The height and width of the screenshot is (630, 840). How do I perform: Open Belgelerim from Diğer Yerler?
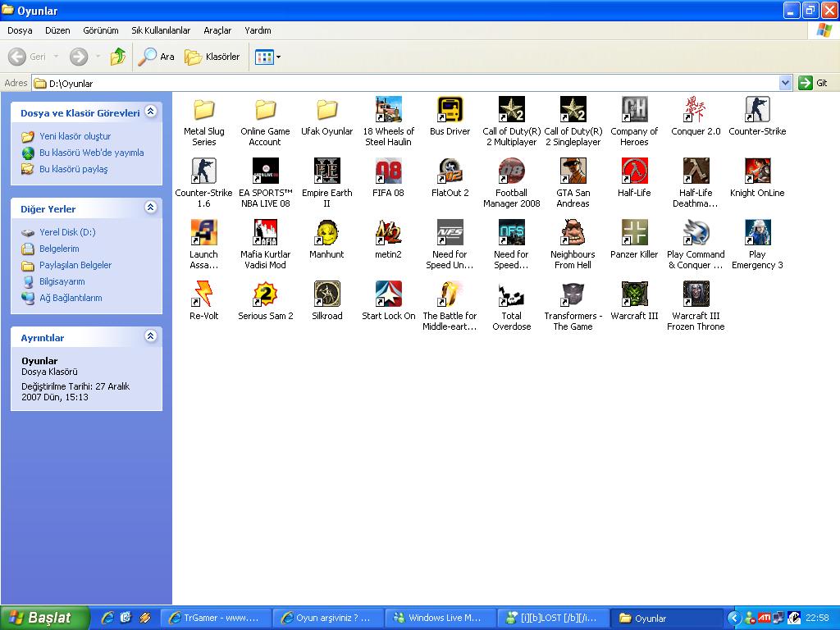59,249
